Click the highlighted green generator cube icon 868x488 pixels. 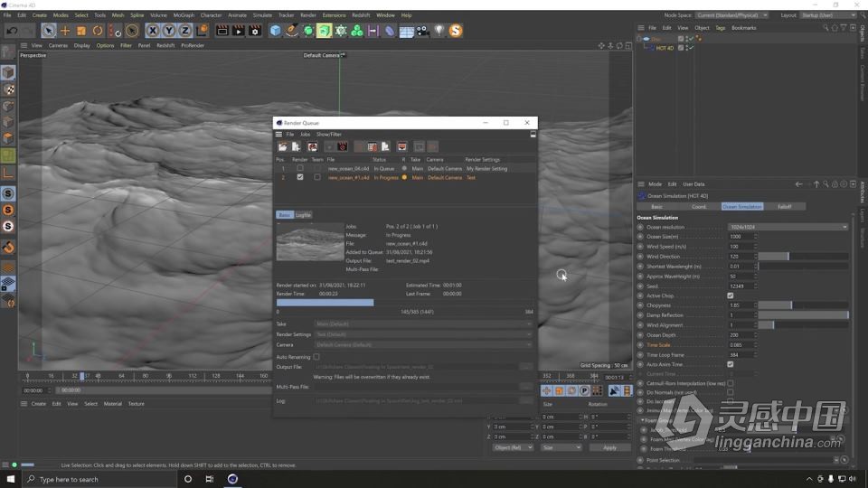[x=324, y=31]
